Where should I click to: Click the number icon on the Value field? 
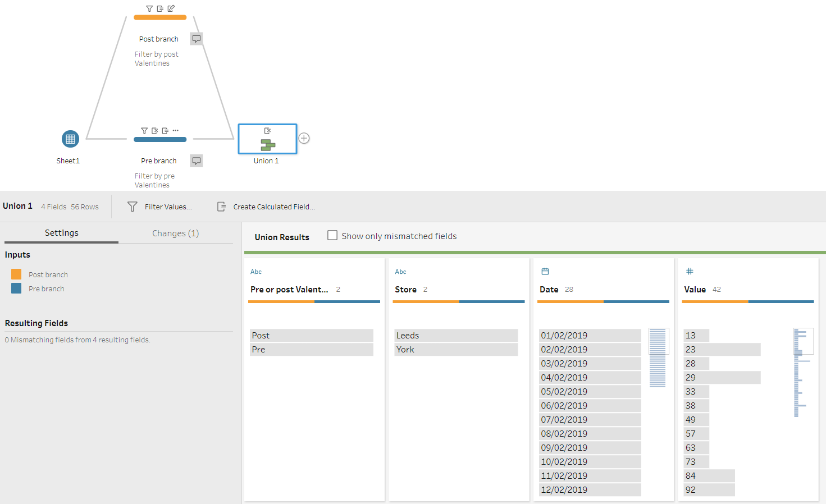click(x=690, y=271)
